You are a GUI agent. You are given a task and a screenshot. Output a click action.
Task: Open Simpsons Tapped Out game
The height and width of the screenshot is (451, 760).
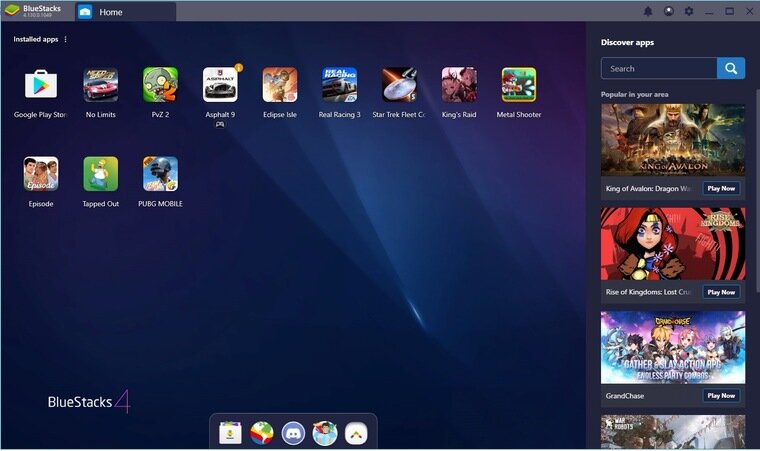point(100,174)
